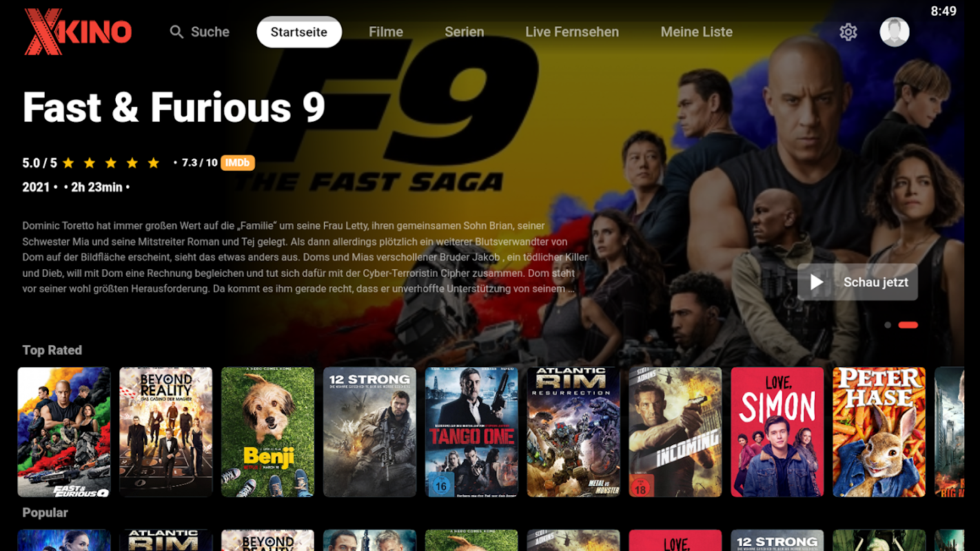Open Meine Liste tab
The height and width of the screenshot is (551, 980).
click(x=697, y=32)
